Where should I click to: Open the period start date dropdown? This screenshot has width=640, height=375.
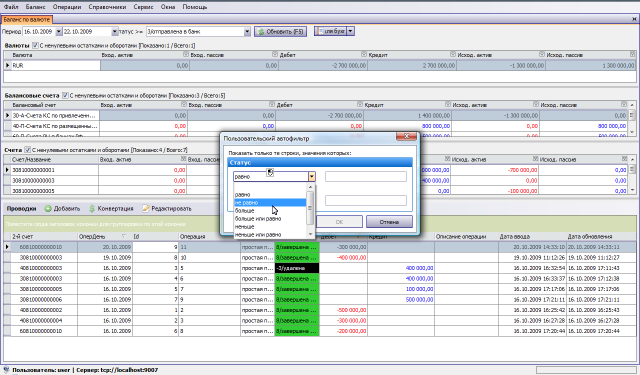coord(59,31)
